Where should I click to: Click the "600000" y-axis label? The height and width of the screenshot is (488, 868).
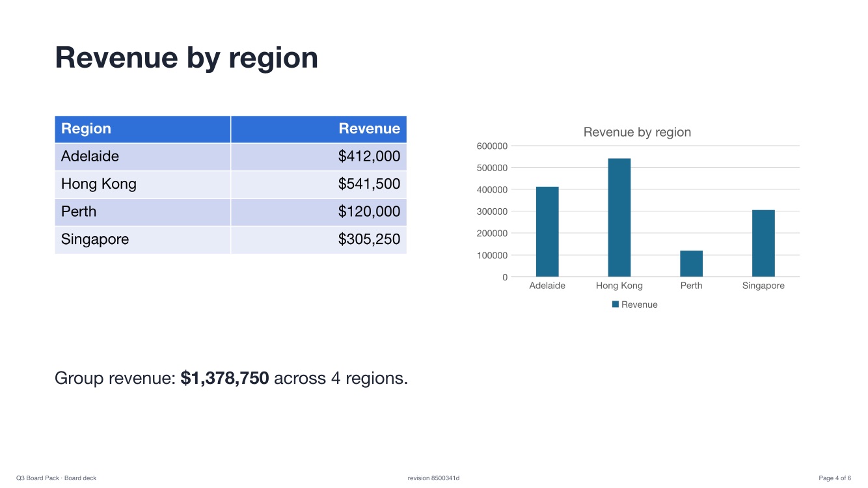492,146
